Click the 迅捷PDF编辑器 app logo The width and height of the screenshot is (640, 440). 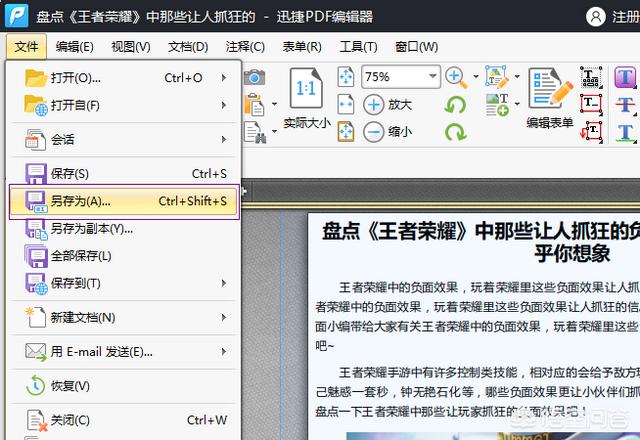click(x=17, y=16)
